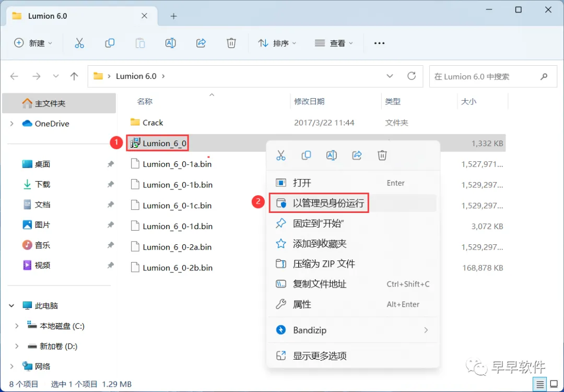Click the search magnifier icon
This screenshot has width=564, height=392.
click(x=544, y=76)
